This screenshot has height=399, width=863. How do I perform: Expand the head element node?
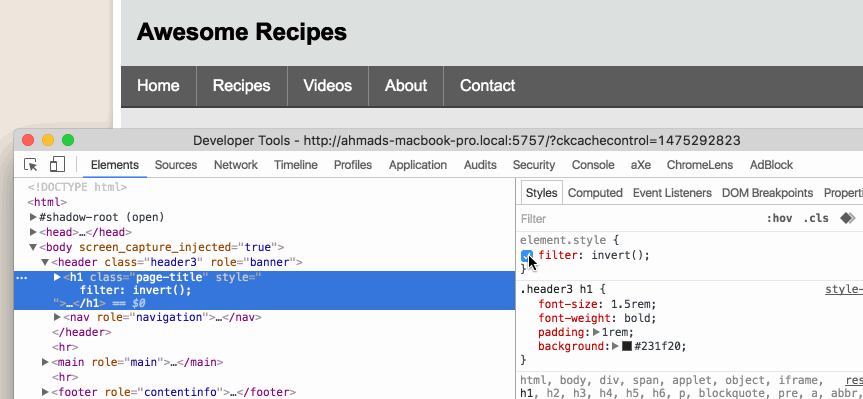coord(34,232)
